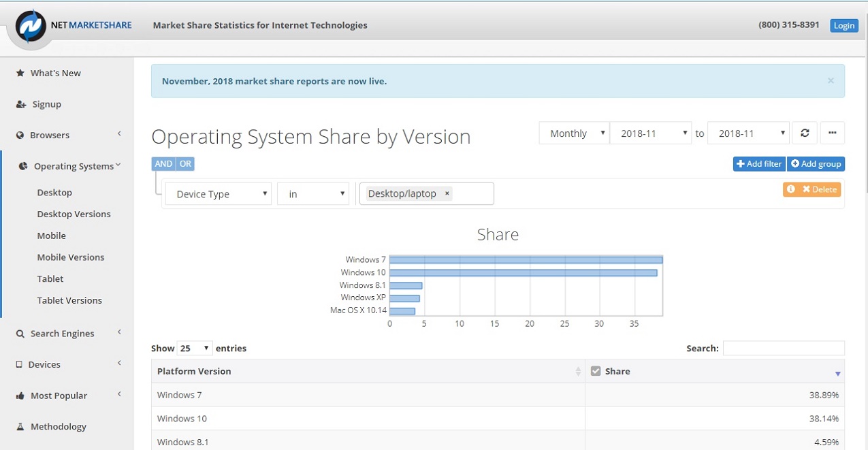Open the end date 2018-11 dropdown
868x450 pixels.
click(749, 133)
